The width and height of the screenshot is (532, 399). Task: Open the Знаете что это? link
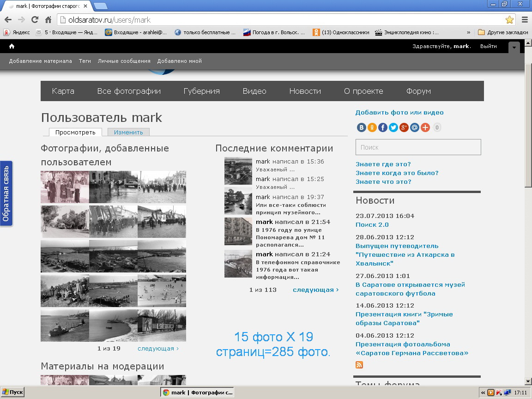click(383, 182)
